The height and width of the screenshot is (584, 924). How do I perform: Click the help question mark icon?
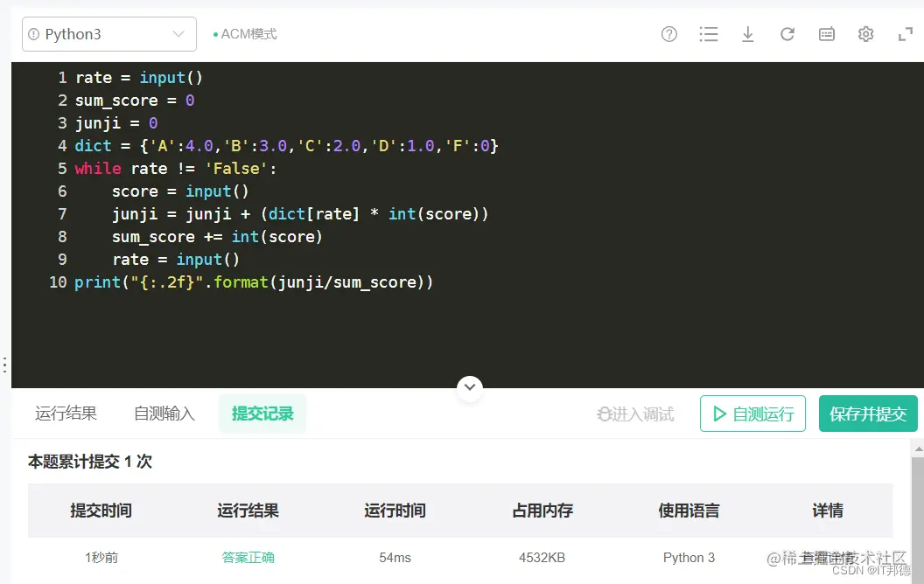pos(668,34)
